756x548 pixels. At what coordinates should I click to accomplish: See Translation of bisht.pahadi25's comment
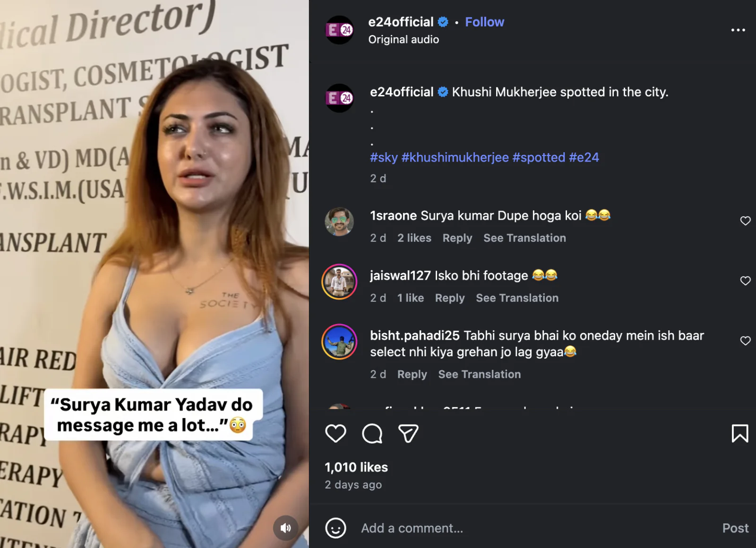[479, 374]
